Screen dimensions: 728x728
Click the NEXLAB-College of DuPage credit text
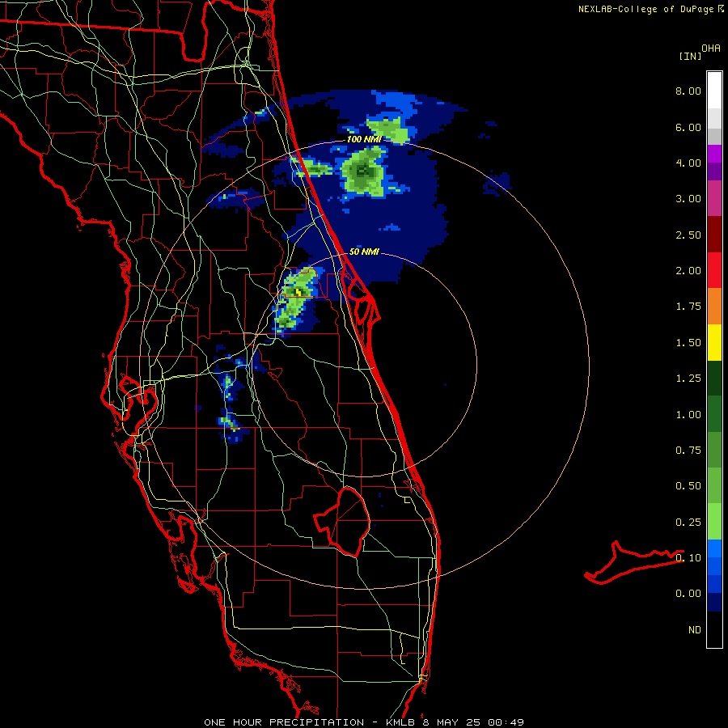point(646,9)
